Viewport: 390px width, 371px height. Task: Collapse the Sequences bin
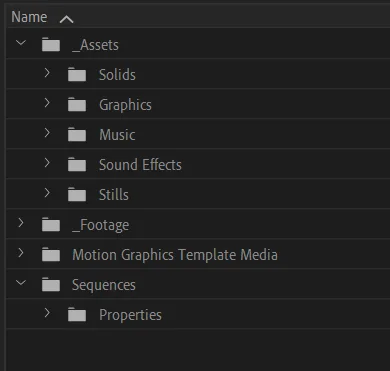pos(21,283)
